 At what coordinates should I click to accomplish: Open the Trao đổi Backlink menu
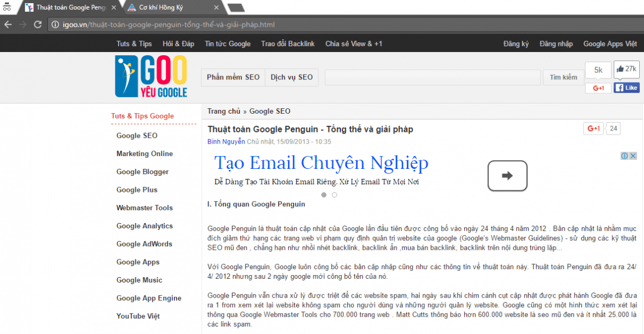click(288, 44)
